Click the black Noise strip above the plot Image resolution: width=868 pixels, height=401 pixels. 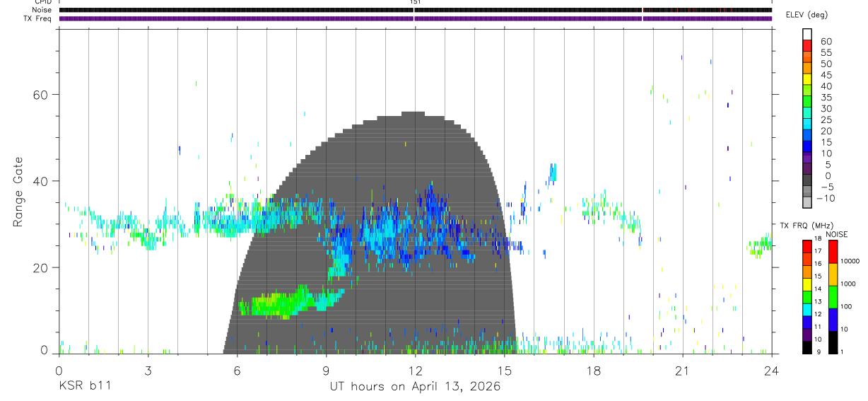pos(415,10)
